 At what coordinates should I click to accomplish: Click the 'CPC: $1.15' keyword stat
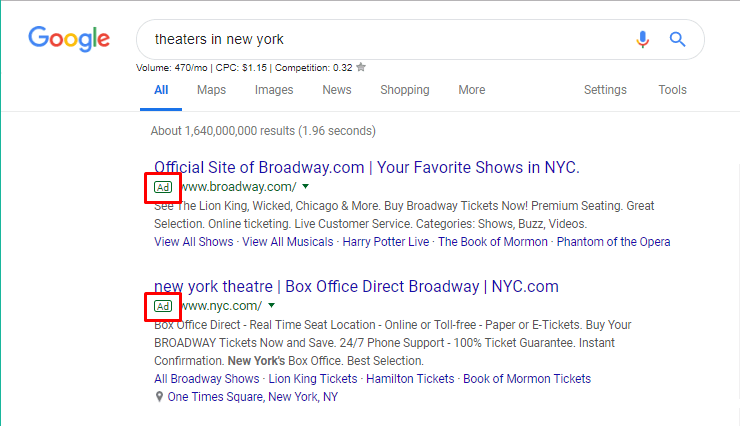tap(241, 67)
